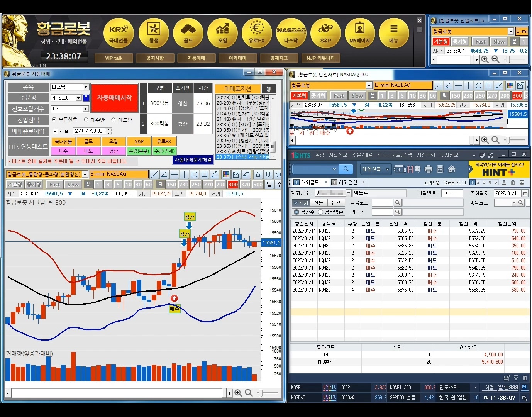
Task: Expand 주문창 dropdown showing HTS_00
Action: [x=79, y=98]
